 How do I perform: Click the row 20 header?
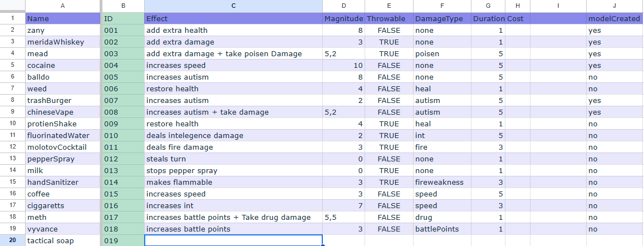(x=12, y=240)
